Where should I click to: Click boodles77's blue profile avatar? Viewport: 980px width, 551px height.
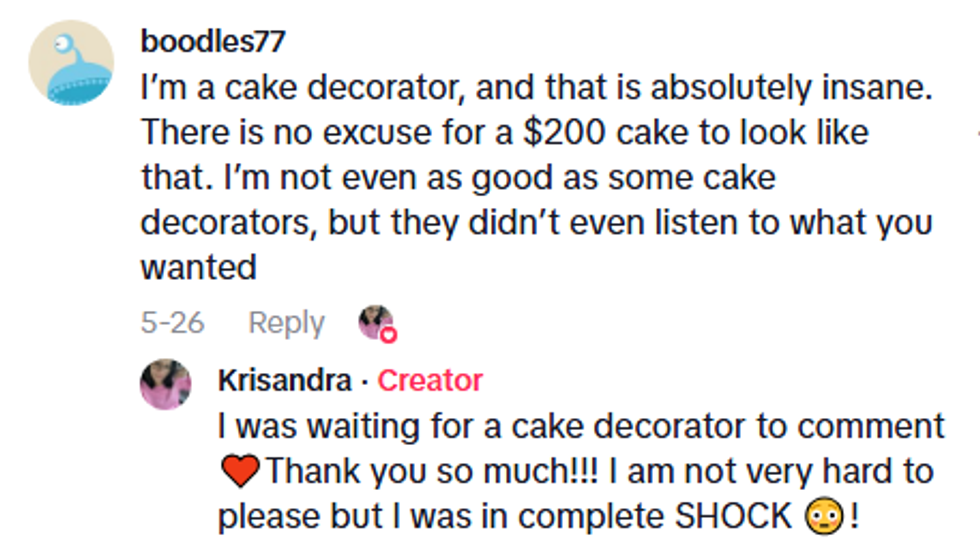(70, 62)
